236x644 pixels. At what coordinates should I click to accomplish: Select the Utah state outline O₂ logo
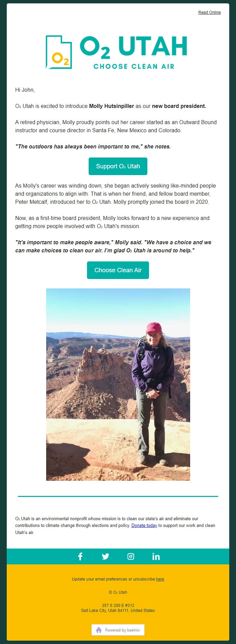pos(58,52)
